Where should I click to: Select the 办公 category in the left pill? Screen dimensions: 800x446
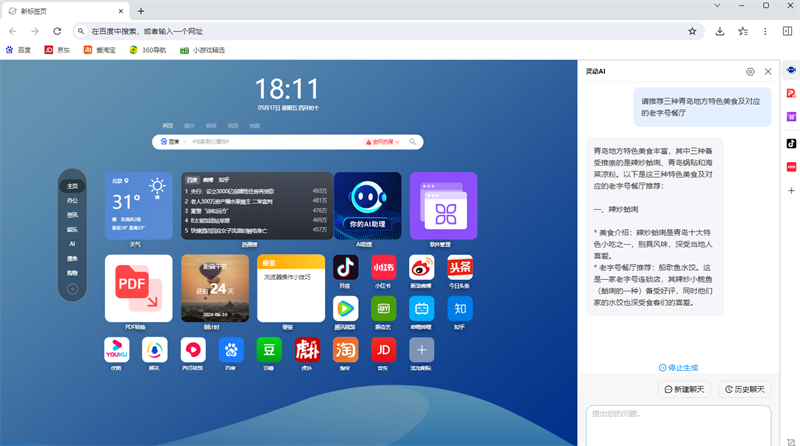coord(72,201)
